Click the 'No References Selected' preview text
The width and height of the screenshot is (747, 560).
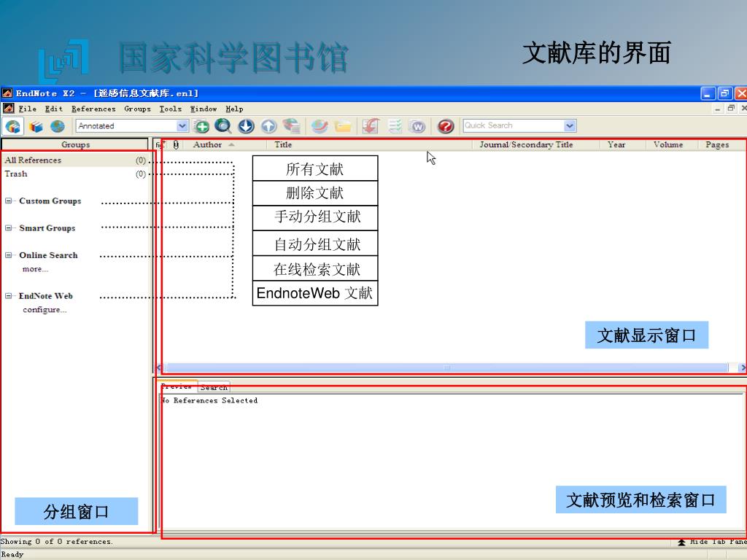(x=209, y=400)
